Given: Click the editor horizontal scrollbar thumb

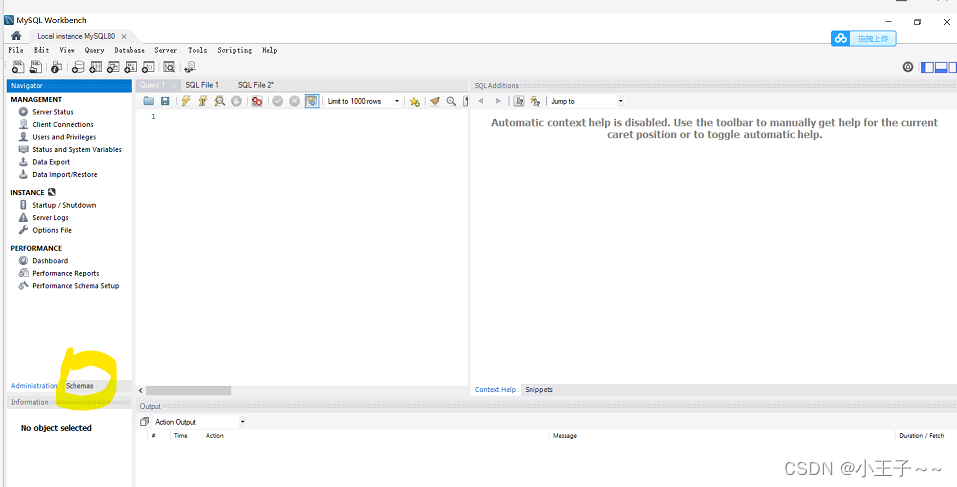Looking at the screenshot, I should pos(189,391).
